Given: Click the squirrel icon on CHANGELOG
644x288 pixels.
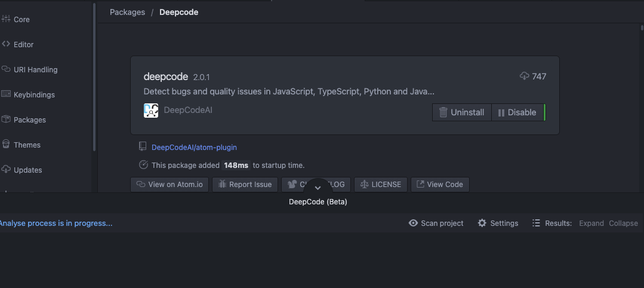Looking at the screenshot, I should coord(292,184).
